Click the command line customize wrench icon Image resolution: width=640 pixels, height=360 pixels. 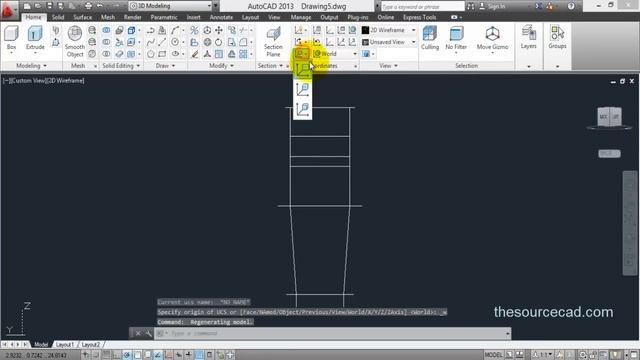[149, 333]
